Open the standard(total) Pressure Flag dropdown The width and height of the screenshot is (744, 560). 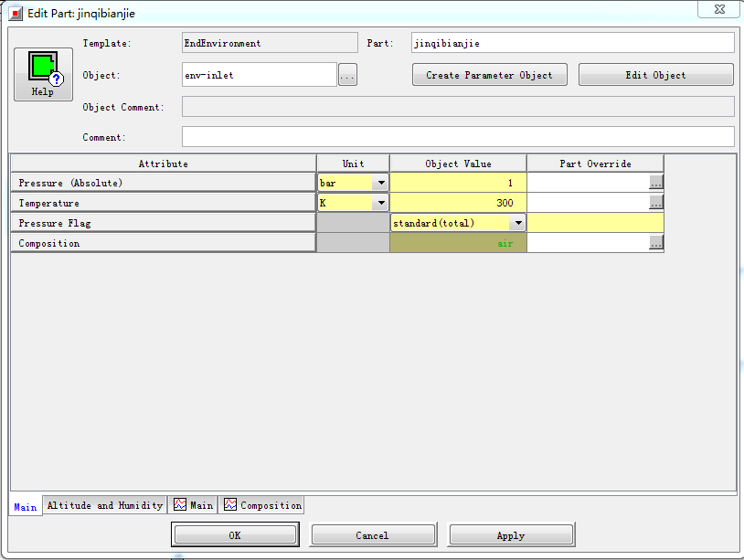(517, 223)
